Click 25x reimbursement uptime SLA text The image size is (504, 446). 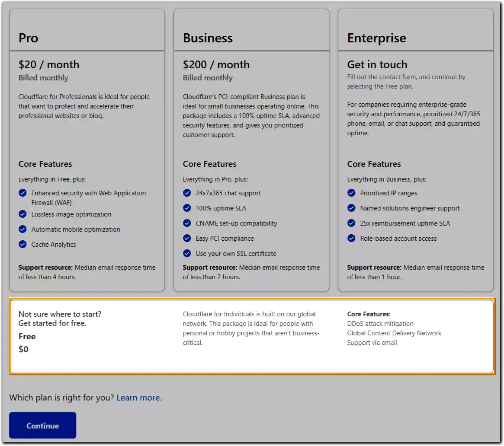click(405, 223)
